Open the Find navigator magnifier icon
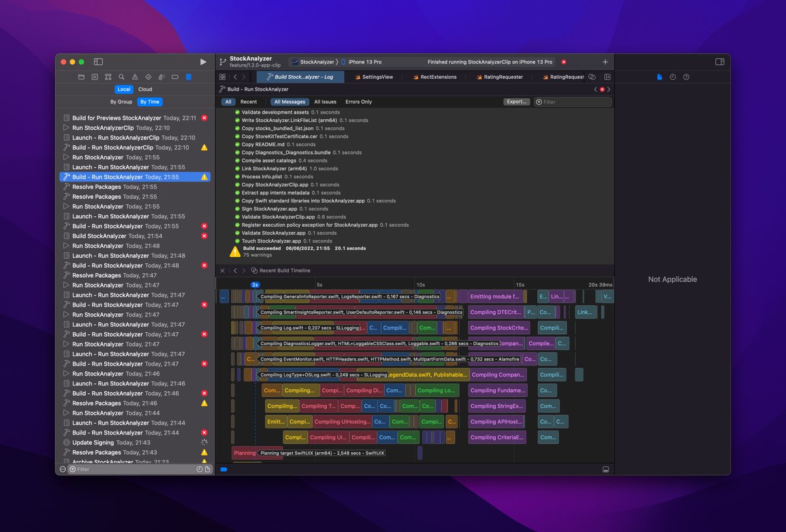 121,77
